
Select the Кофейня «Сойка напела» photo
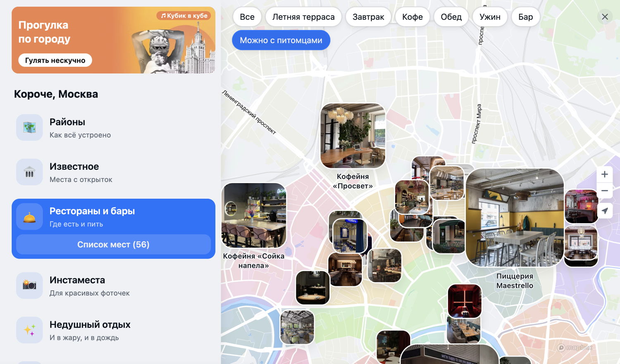point(254,215)
